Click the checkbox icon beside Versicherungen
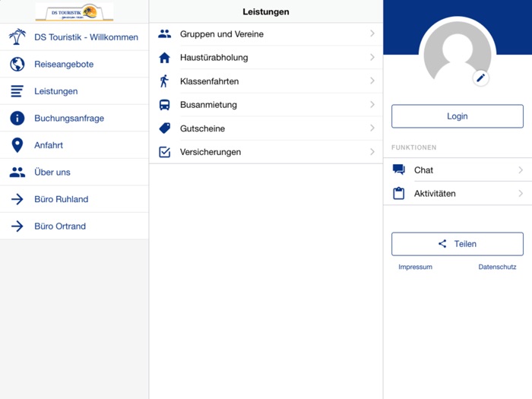The width and height of the screenshot is (532, 399). 164,152
